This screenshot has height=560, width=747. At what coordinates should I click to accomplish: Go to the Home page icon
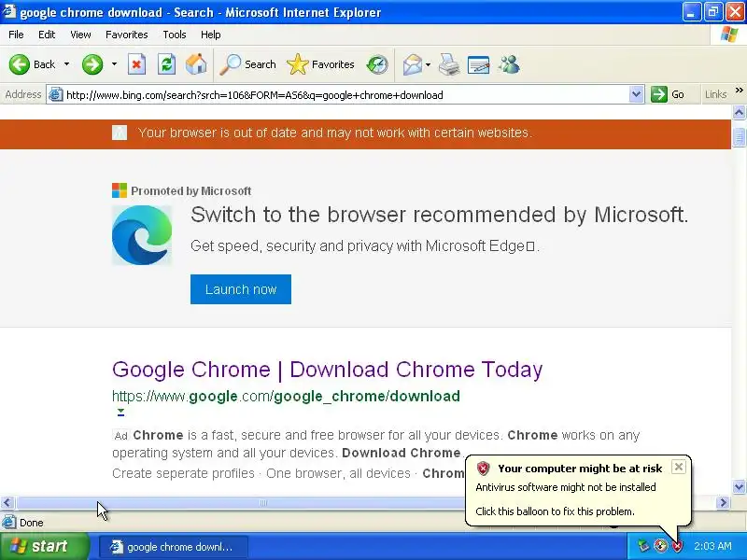pyautogui.click(x=196, y=64)
